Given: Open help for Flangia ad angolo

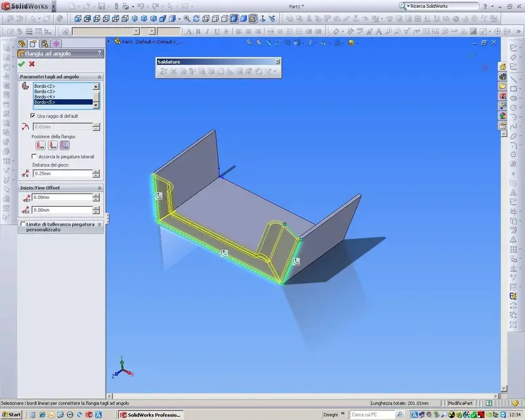Looking at the screenshot, I should pos(99,53).
